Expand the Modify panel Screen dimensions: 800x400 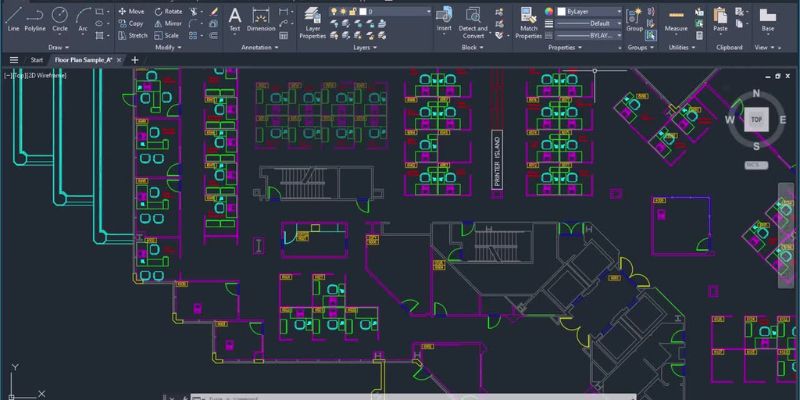tap(168, 47)
